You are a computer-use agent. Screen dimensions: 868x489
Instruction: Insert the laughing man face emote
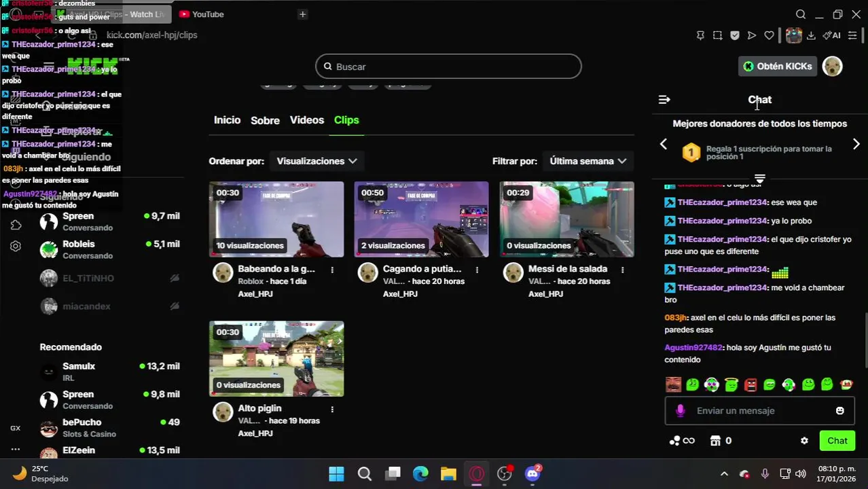tap(673, 384)
